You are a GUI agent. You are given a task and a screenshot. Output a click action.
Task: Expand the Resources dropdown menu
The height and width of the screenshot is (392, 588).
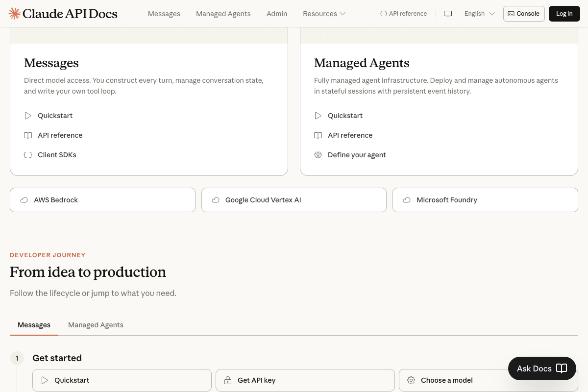(324, 14)
